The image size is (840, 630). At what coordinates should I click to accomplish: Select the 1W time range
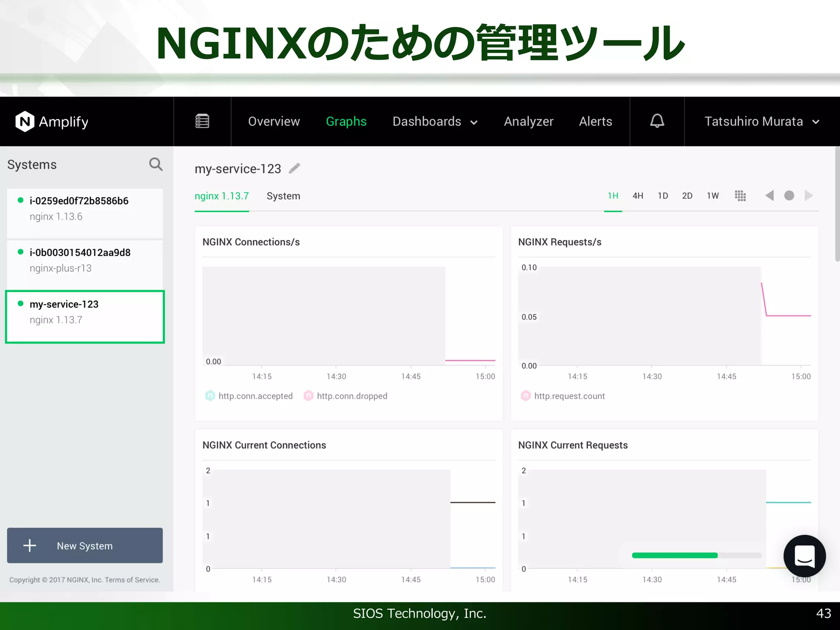[713, 196]
